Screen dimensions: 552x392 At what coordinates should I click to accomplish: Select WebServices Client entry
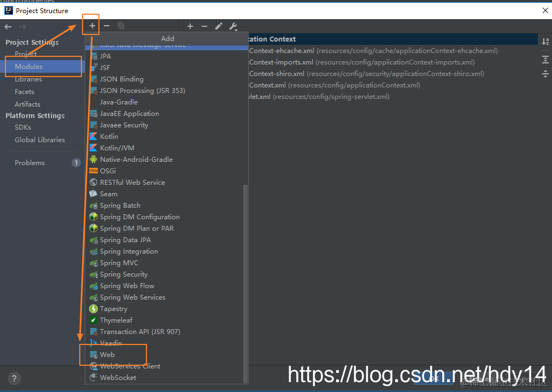[165, 366]
